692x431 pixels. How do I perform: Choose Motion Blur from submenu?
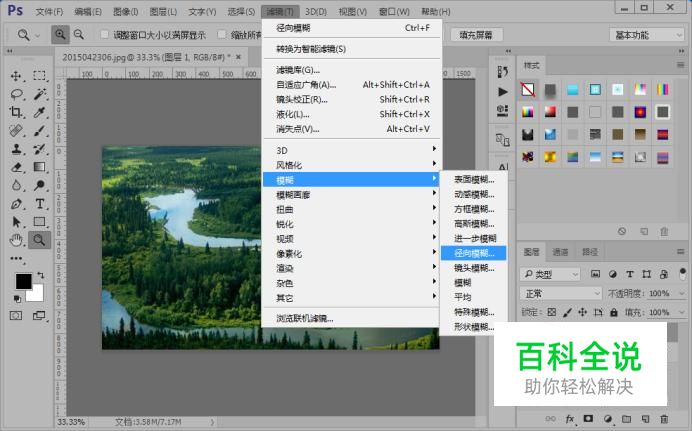[x=474, y=194]
